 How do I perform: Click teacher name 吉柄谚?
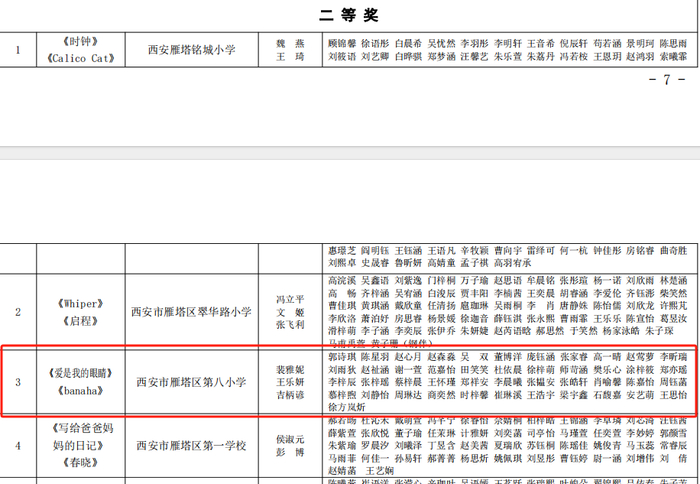[x=290, y=395]
